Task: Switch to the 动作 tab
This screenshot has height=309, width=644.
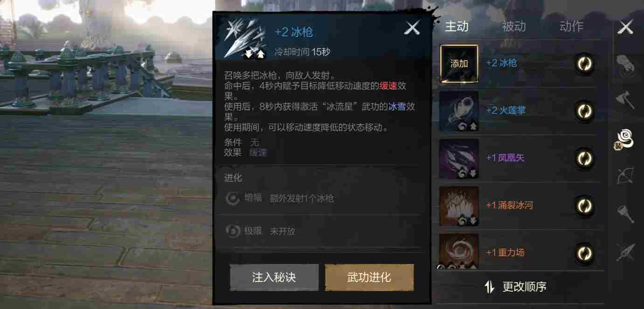Action: (x=571, y=27)
